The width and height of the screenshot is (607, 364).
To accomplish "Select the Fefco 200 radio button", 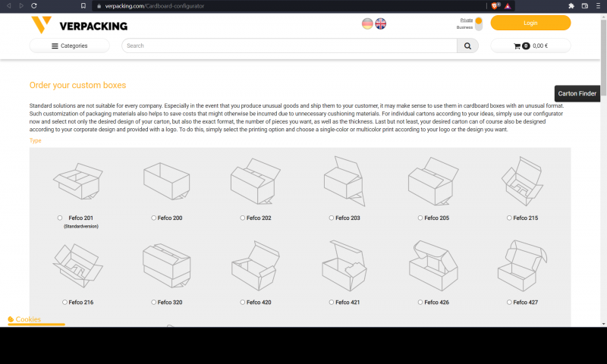I will pyautogui.click(x=154, y=218).
